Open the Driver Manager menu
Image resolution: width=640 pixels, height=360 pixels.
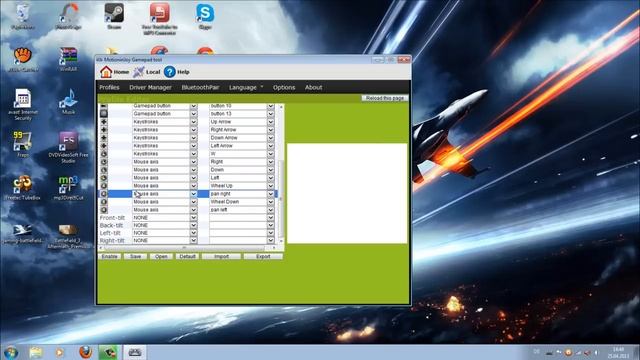[x=150, y=87]
